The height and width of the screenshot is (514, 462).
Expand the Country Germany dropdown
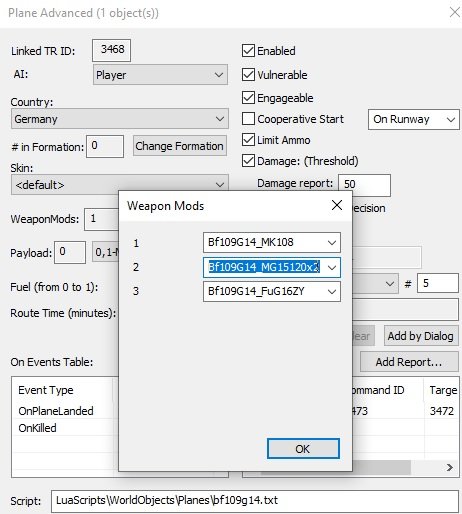point(120,119)
